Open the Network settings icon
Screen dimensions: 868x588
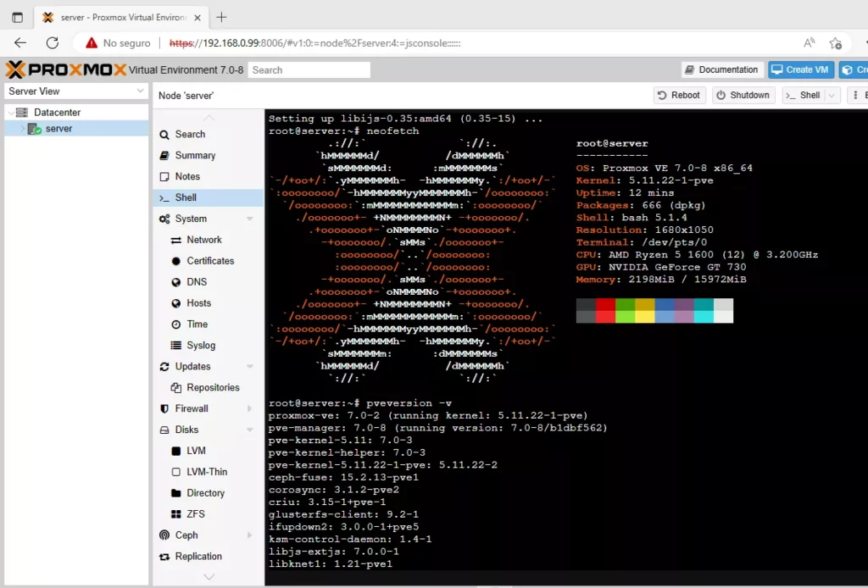pyautogui.click(x=176, y=241)
